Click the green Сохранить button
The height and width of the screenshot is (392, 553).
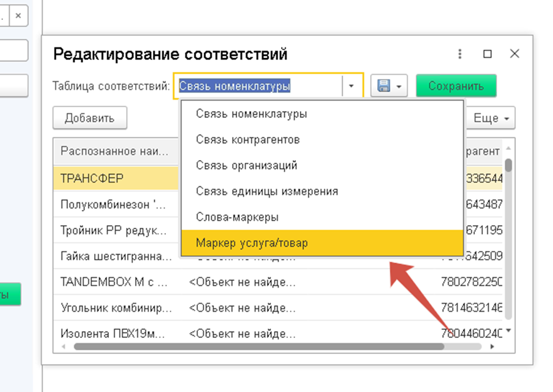click(456, 85)
